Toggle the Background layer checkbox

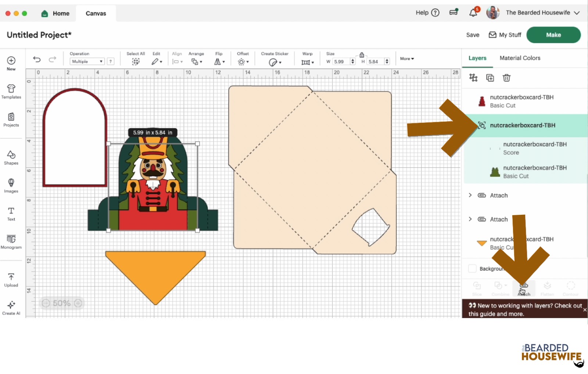(472, 268)
